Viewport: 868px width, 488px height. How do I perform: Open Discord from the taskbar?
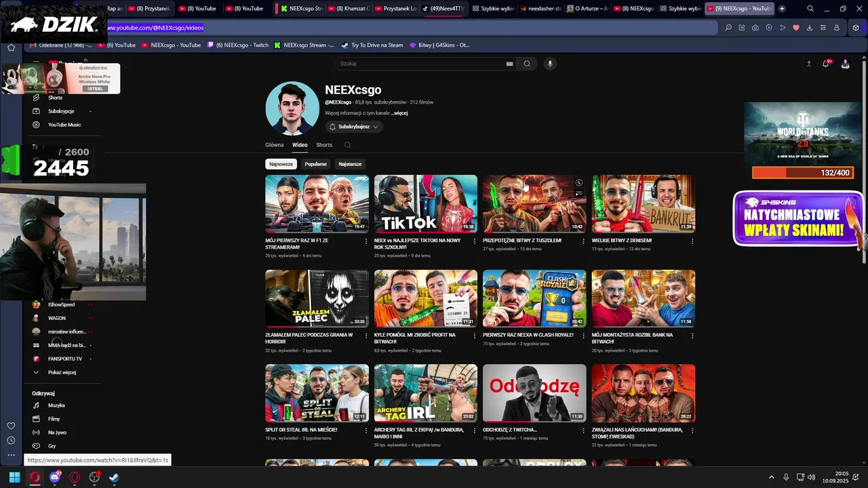click(54, 477)
